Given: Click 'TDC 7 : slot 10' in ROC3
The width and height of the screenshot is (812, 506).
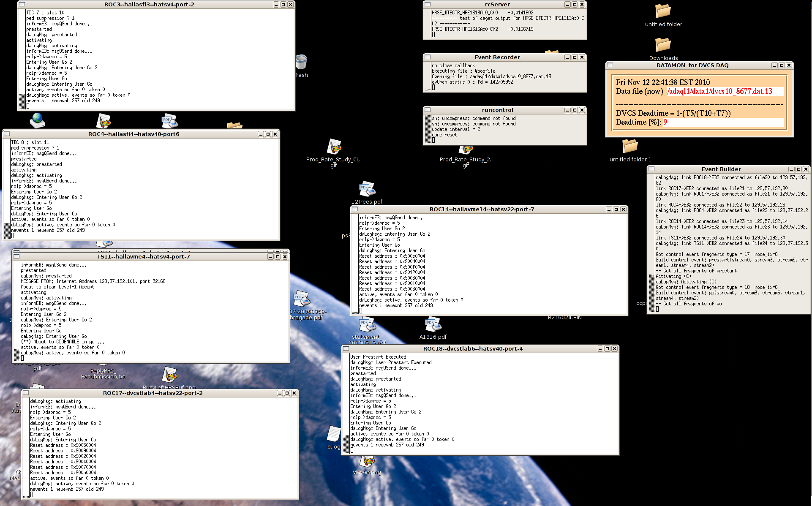Looking at the screenshot, I should tap(45, 13).
